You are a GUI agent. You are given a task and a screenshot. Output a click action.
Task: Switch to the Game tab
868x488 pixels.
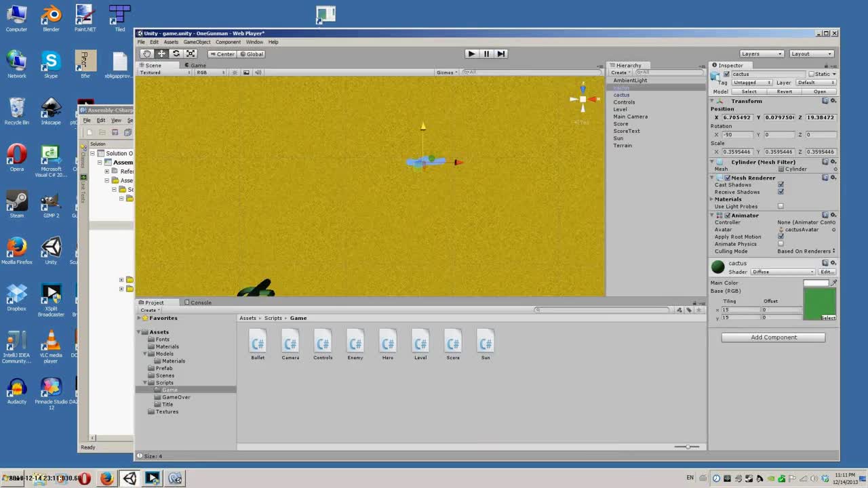pos(195,65)
